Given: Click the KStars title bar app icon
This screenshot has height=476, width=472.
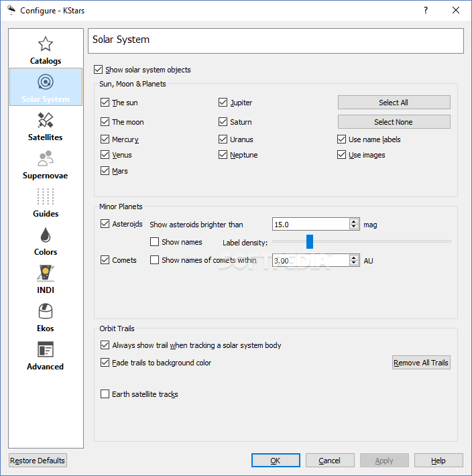Looking at the screenshot, I should point(11,10).
